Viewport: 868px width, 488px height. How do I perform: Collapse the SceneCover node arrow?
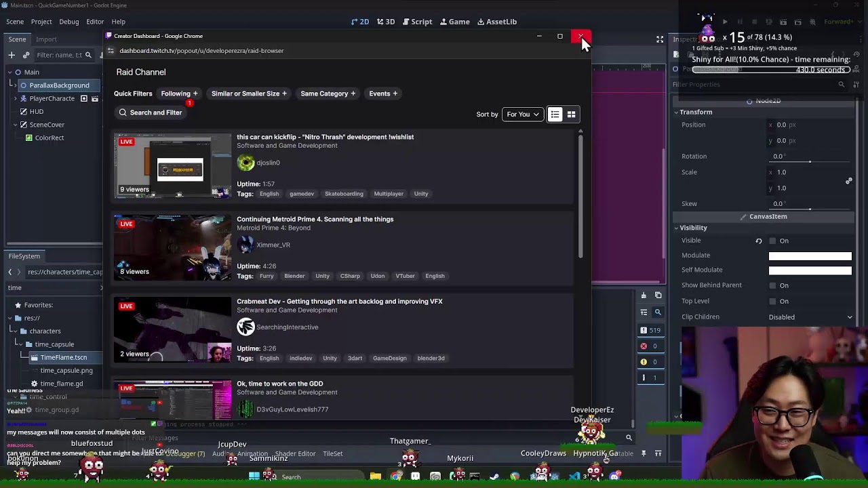pyautogui.click(x=15, y=125)
